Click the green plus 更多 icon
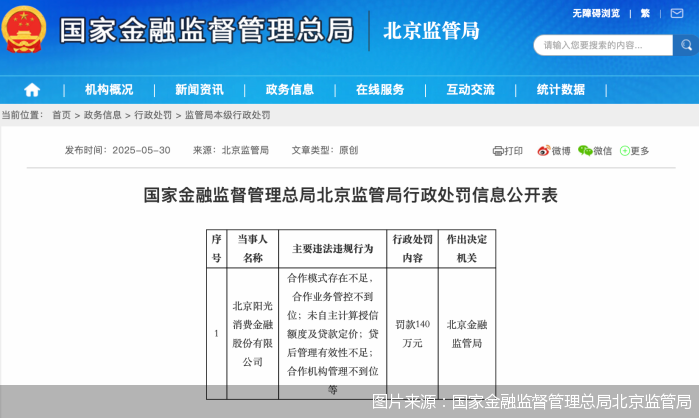The width and height of the screenshot is (699, 418). 625,151
